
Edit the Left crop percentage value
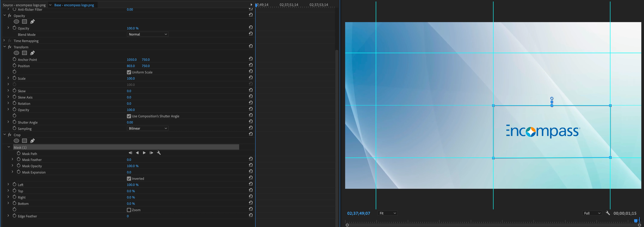pos(133,185)
